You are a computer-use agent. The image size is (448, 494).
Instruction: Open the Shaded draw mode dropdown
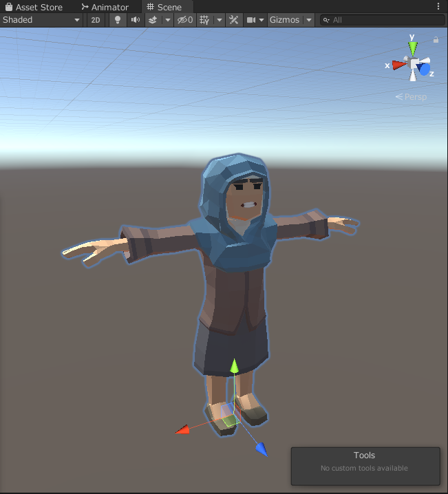(41, 20)
